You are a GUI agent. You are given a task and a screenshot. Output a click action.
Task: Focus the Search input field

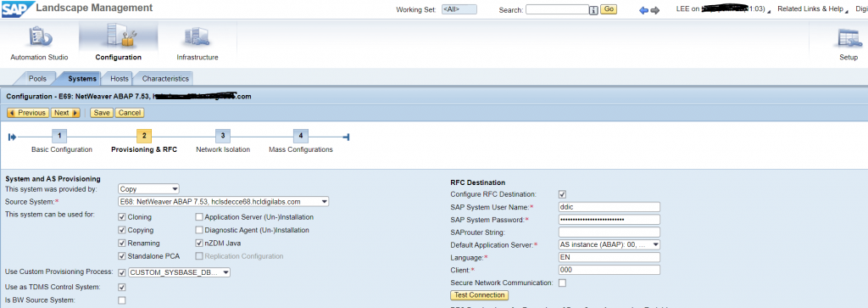click(x=557, y=9)
